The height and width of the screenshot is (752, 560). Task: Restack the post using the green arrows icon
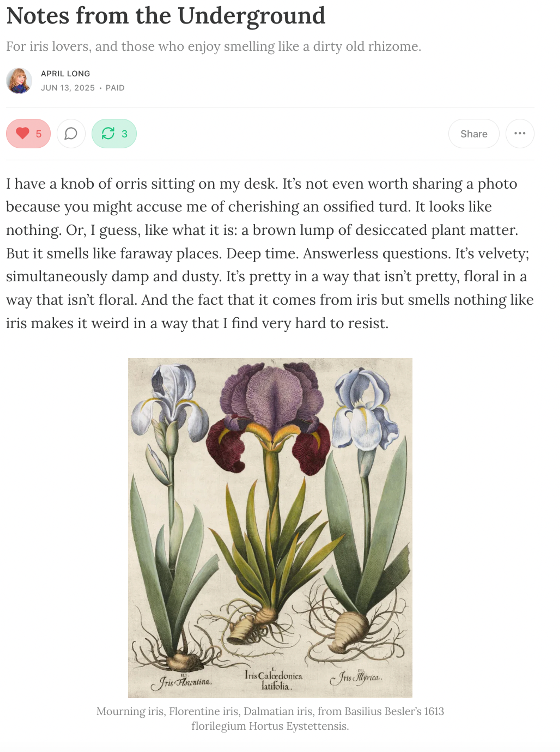point(114,134)
